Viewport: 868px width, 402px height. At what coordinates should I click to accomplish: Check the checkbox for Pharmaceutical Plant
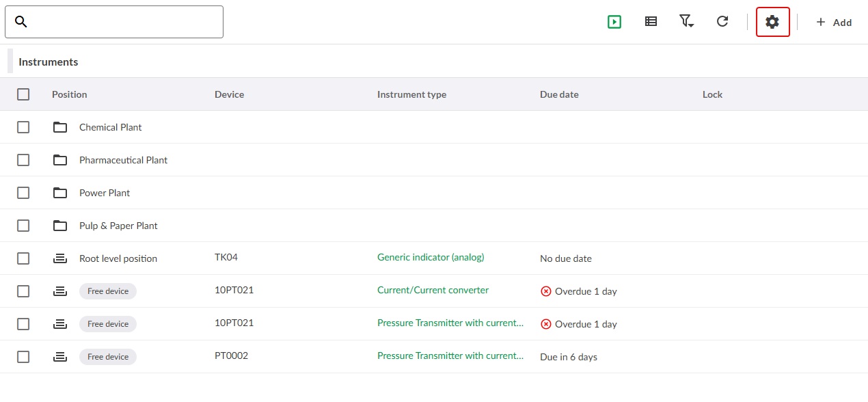click(23, 160)
